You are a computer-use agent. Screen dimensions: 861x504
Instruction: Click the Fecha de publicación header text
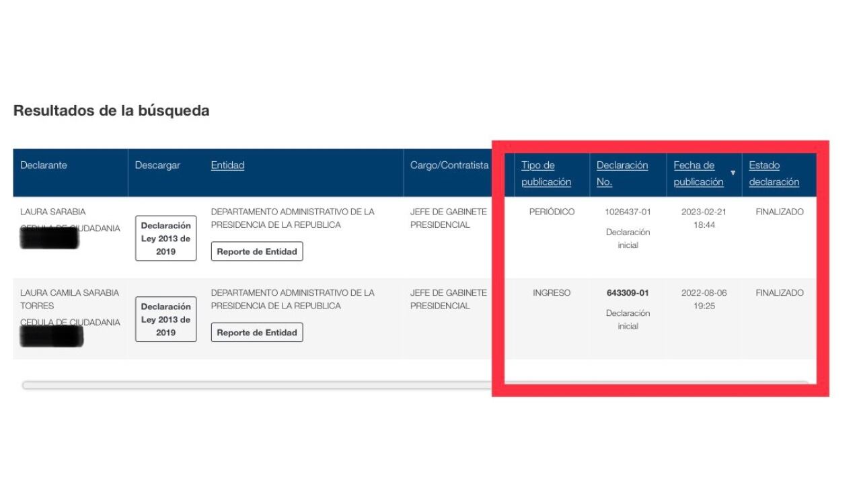pos(698,173)
